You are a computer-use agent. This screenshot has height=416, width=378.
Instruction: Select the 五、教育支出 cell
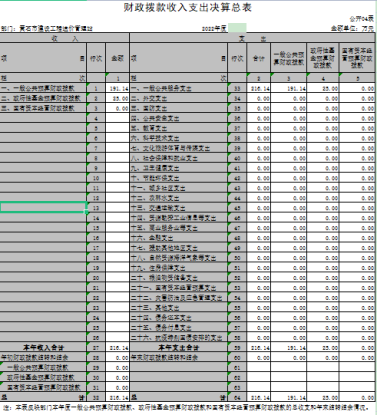179,128
